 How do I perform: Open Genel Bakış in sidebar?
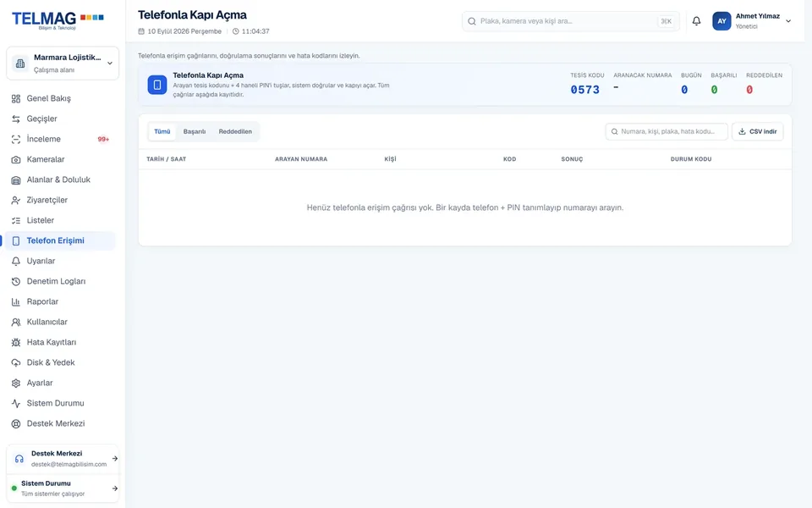(62, 98)
